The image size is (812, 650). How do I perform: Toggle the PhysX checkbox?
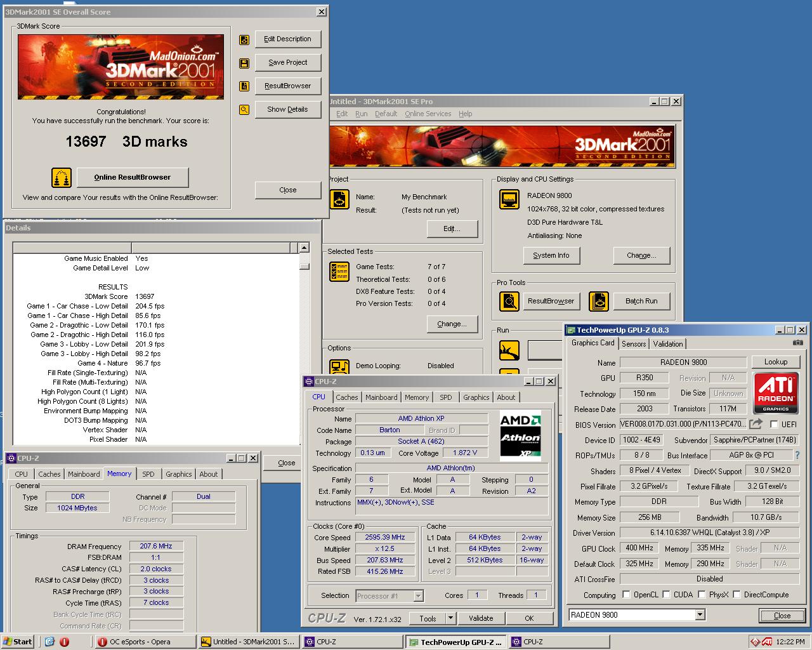[702, 595]
